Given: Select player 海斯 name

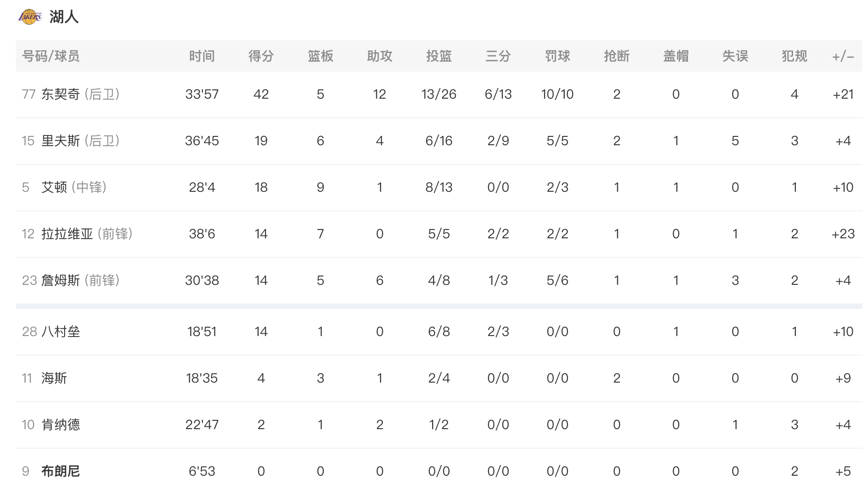Looking at the screenshot, I should (x=54, y=378).
